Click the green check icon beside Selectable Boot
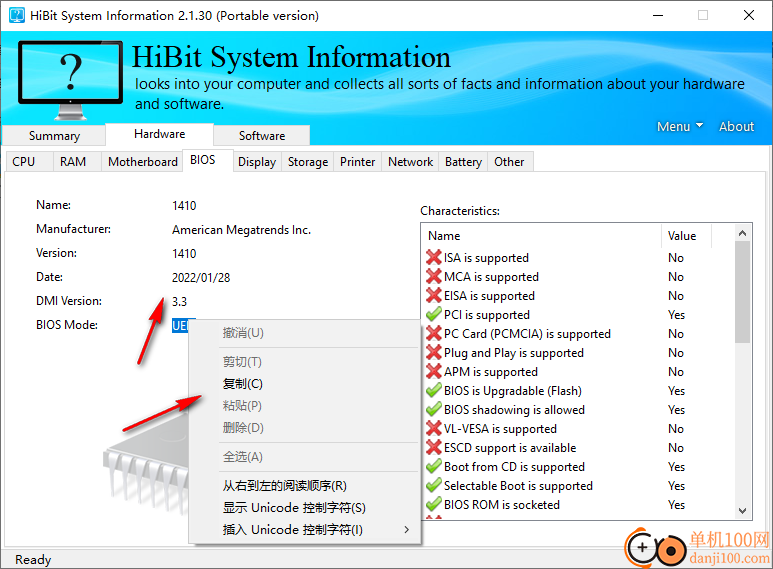This screenshot has width=773, height=569. coord(433,485)
